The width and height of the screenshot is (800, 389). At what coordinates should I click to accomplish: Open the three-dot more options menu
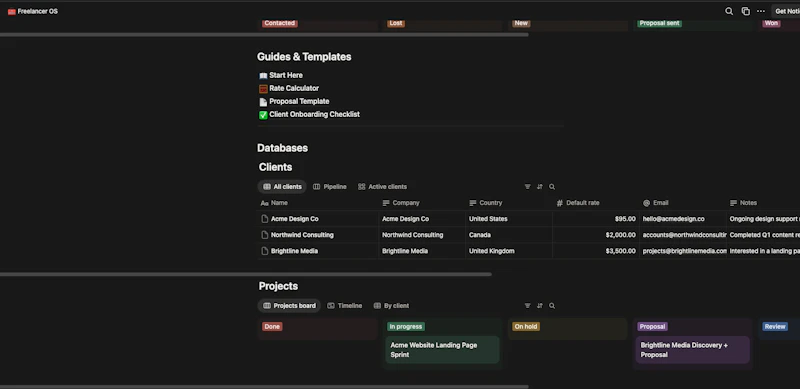(x=761, y=11)
